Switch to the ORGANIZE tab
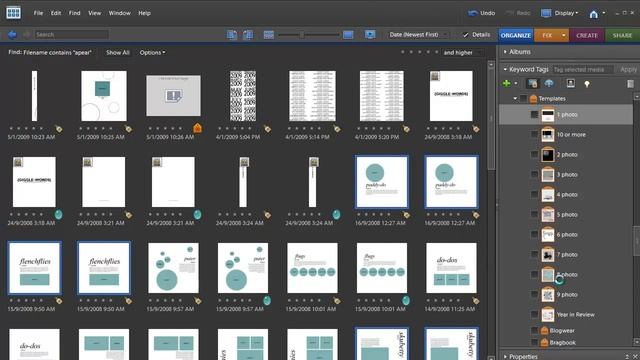The width and height of the screenshot is (640, 360). click(516, 35)
